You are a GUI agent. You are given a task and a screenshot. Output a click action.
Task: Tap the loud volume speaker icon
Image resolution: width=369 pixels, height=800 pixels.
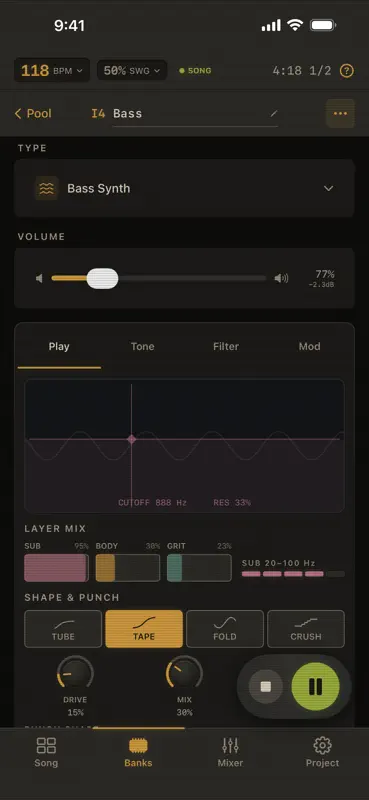coord(281,279)
